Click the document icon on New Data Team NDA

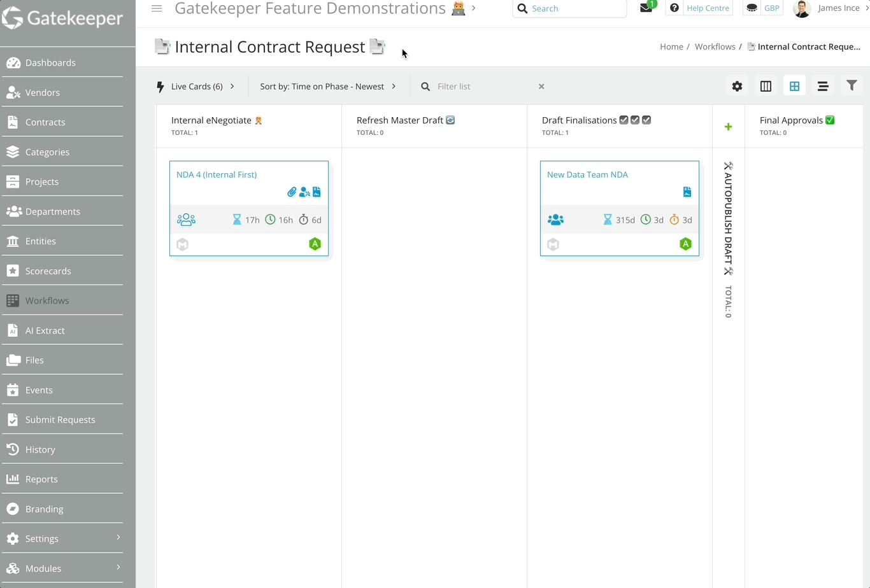[x=687, y=192]
